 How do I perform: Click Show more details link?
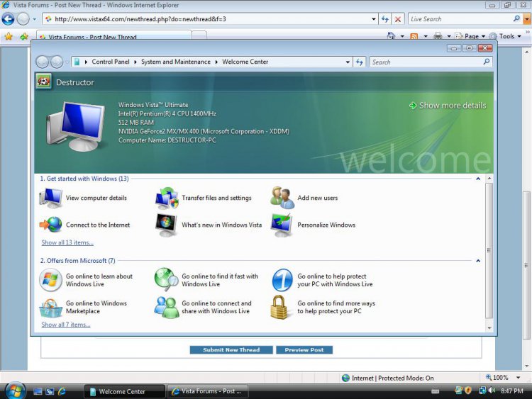click(448, 106)
